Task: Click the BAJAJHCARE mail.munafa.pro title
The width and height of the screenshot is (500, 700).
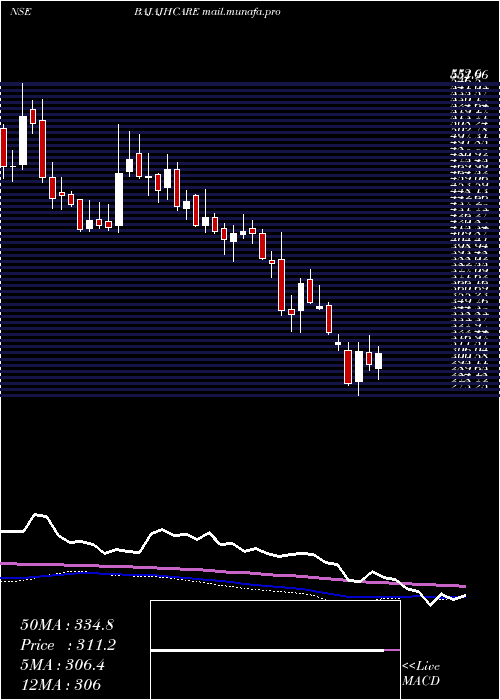Action: tap(207, 12)
